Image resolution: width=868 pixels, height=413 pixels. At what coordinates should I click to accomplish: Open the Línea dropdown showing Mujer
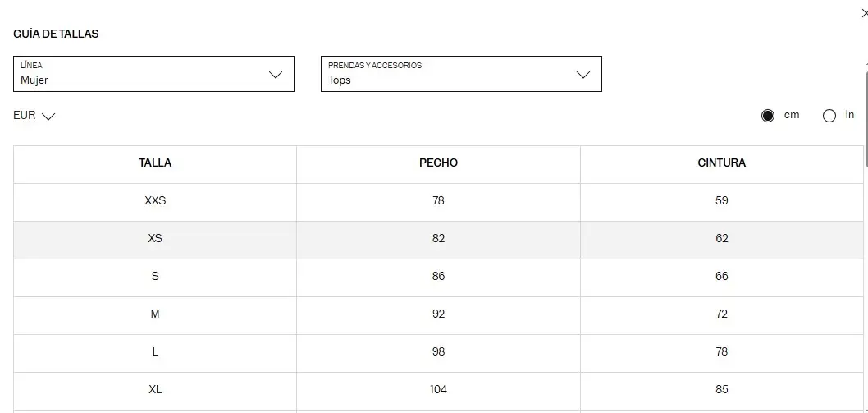click(x=154, y=74)
